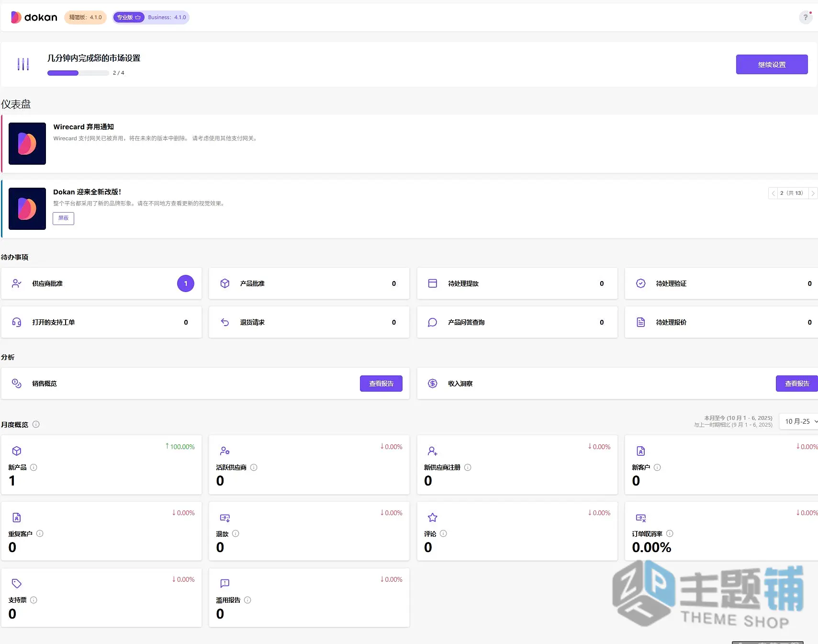Viewport: 818px width, 644px height.
Task: Click the Business: 4.1.0 label
Action: [x=167, y=17]
